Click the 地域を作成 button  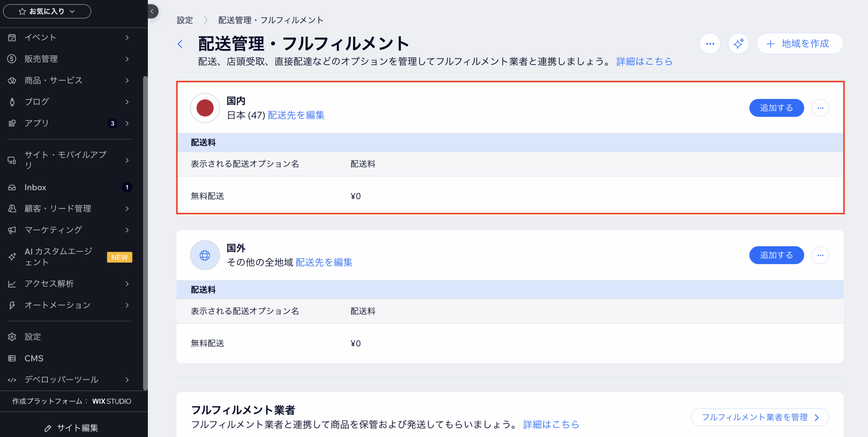click(800, 44)
